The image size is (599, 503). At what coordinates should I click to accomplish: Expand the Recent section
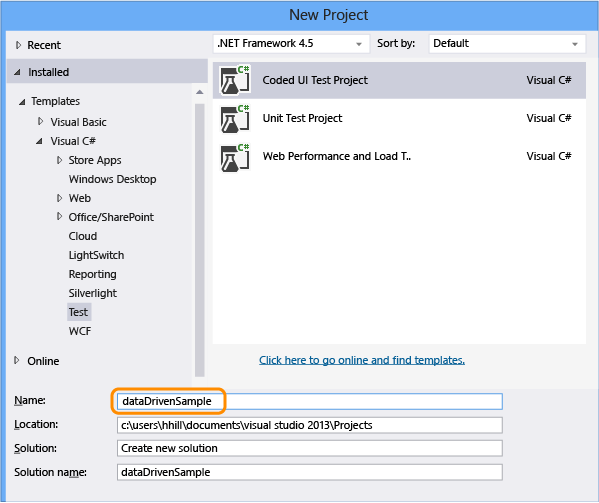coord(18,45)
